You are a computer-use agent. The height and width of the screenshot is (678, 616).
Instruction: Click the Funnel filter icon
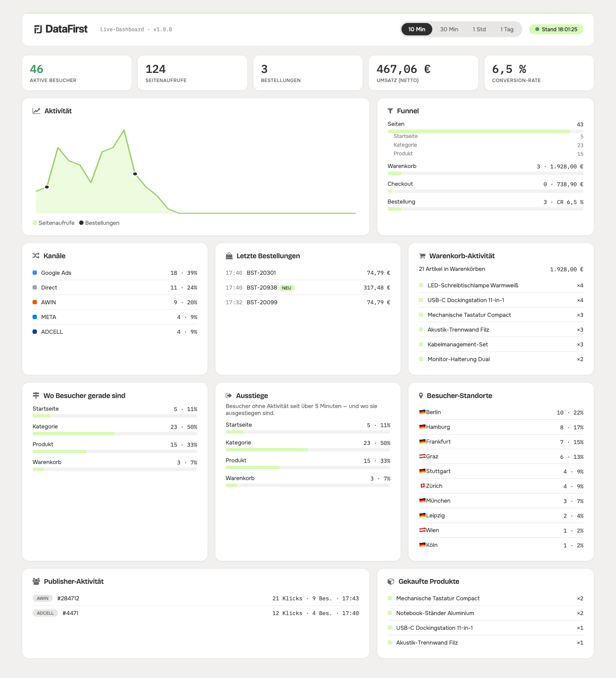(390, 111)
